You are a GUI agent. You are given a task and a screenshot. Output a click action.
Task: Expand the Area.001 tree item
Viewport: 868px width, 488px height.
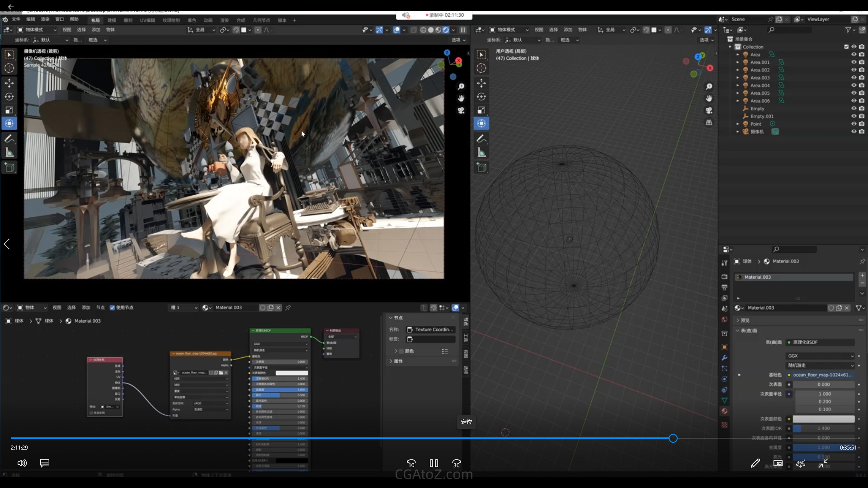(738, 62)
